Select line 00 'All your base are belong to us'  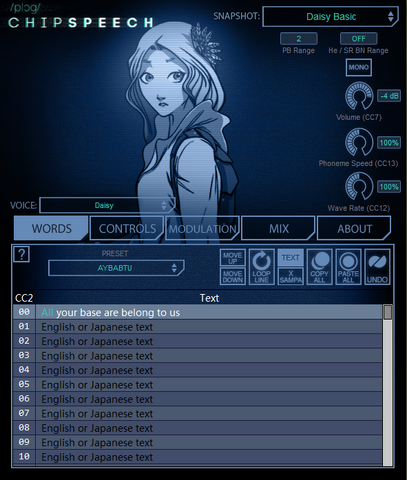point(209,312)
